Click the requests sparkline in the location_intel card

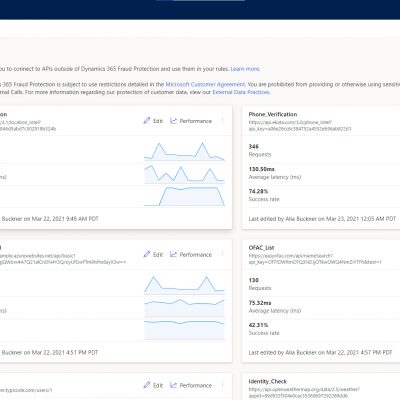[x=184, y=152]
